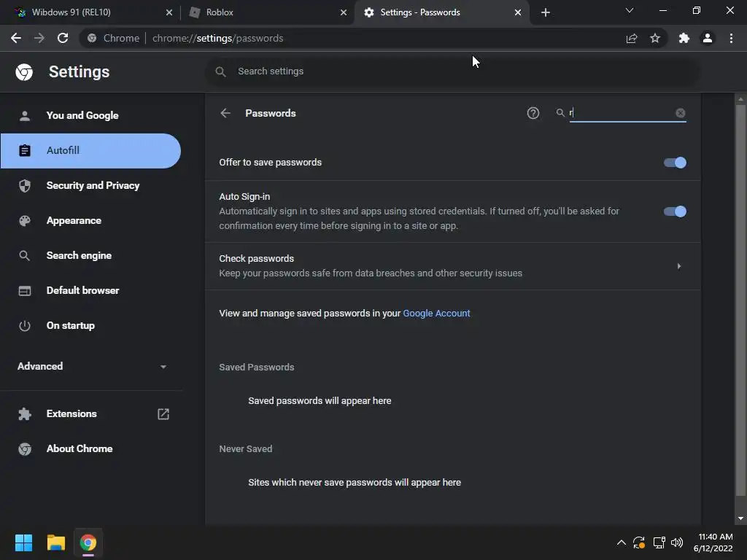The height and width of the screenshot is (560, 747).
Task: Open the Passwords help question mark icon
Action: tap(533, 113)
